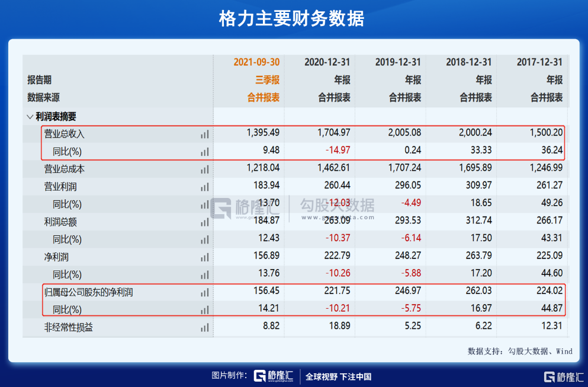Collapse the 利润表摘要 section chevron
The width and height of the screenshot is (588, 387).
30,117
